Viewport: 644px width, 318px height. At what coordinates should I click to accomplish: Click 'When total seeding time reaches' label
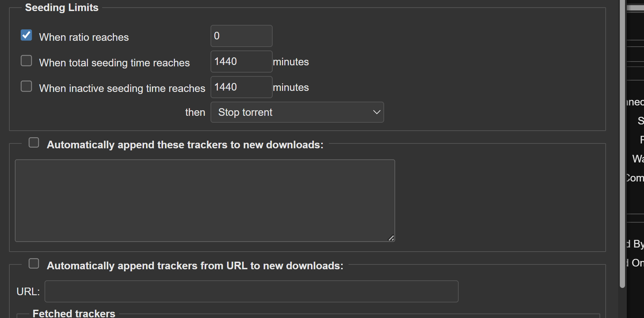[x=114, y=63]
